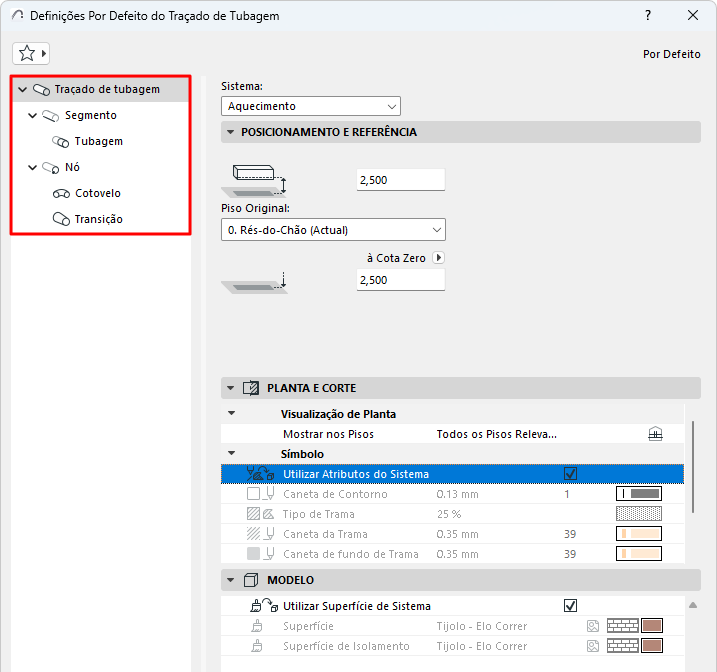Click the elevation to home story 2,500 field

click(401, 180)
